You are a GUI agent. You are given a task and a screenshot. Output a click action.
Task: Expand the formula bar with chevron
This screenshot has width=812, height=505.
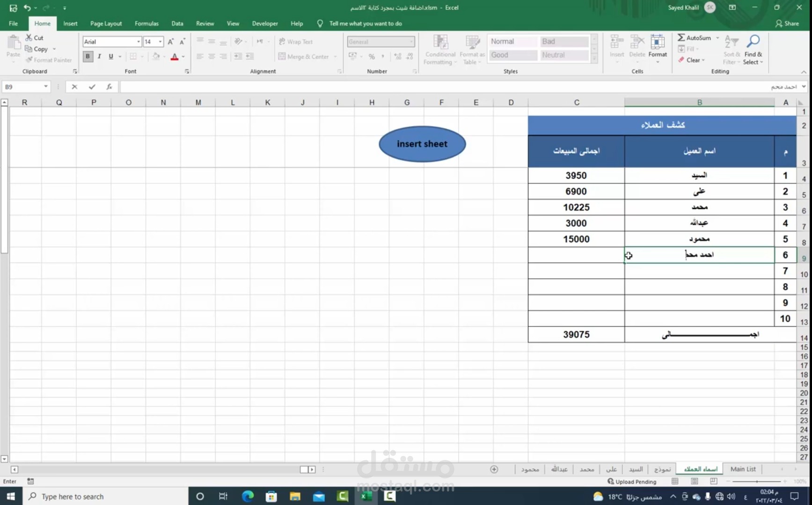[804, 87]
